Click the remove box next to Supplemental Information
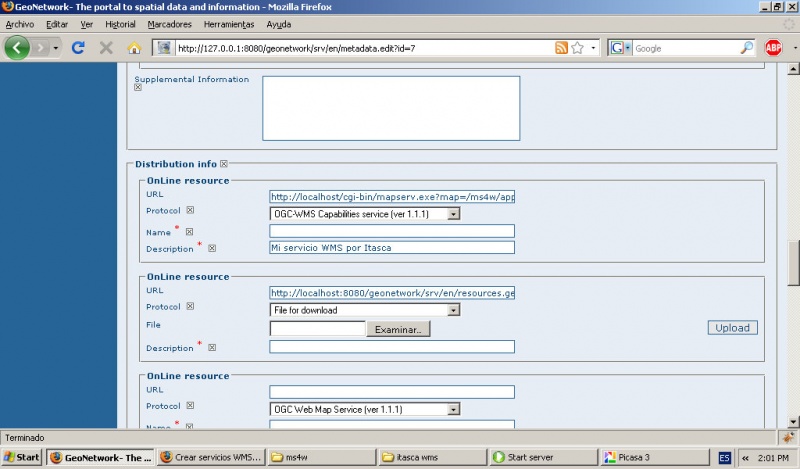 (138, 88)
